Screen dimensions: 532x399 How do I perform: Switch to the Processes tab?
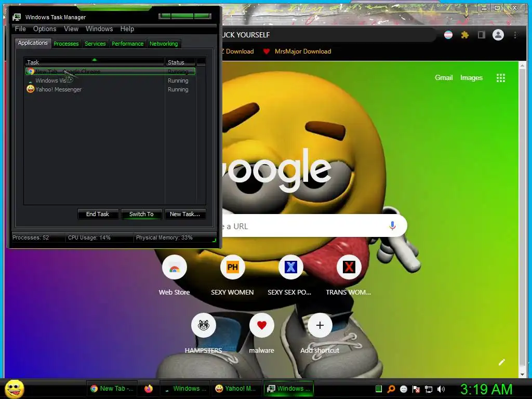[66, 44]
